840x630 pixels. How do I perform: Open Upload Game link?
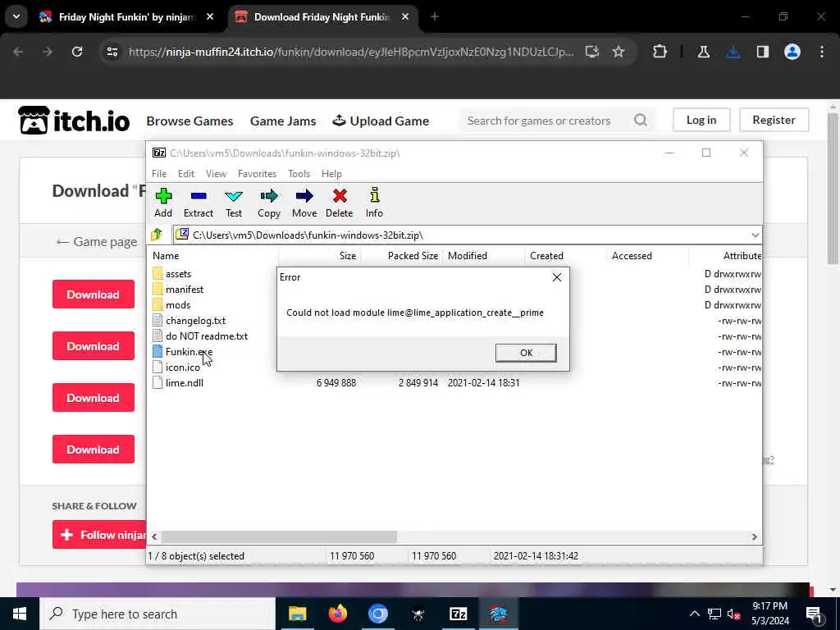tap(381, 121)
